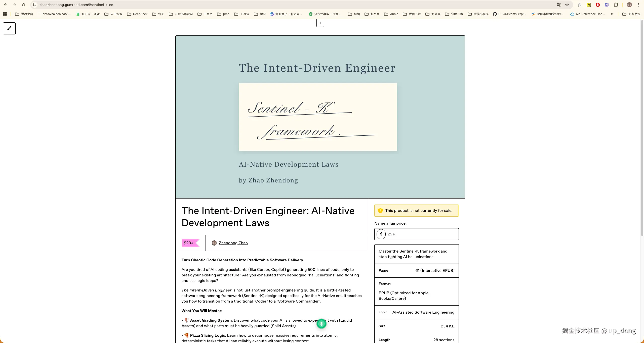The image size is (644, 343).
Task: Click the pencil edit product icon
Action: (9, 28)
